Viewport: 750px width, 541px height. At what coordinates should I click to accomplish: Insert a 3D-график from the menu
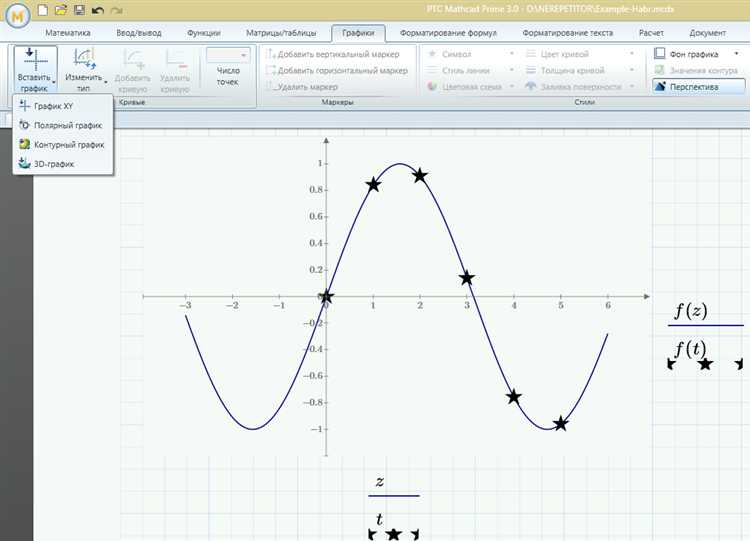pyautogui.click(x=53, y=163)
